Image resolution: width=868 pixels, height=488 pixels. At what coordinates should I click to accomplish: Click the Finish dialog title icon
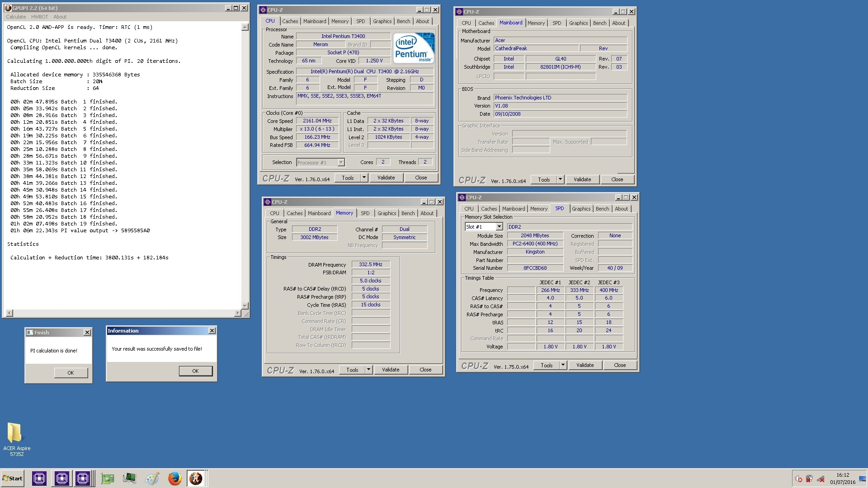click(30, 333)
